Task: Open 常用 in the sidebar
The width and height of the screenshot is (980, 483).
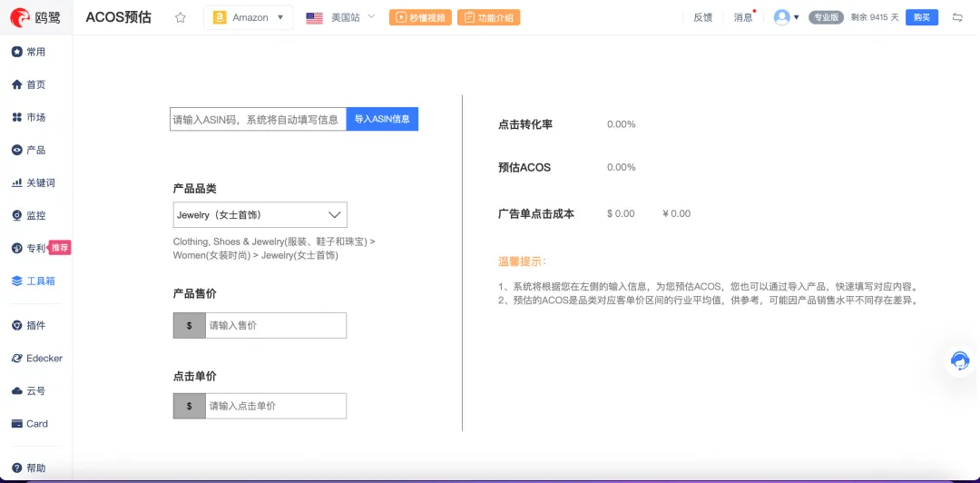Action: coord(29,52)
